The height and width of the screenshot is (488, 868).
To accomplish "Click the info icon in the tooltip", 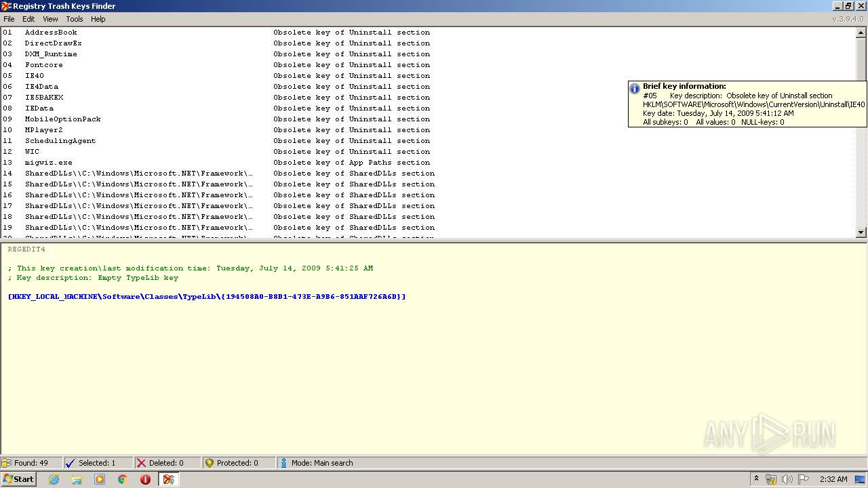I will pos(635,89).
